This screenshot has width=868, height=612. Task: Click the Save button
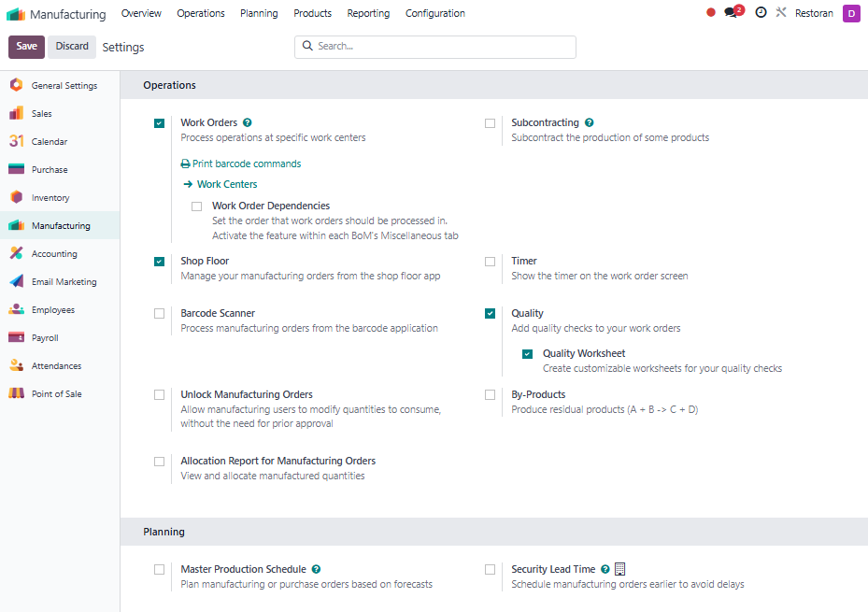[x=26, y=47]
